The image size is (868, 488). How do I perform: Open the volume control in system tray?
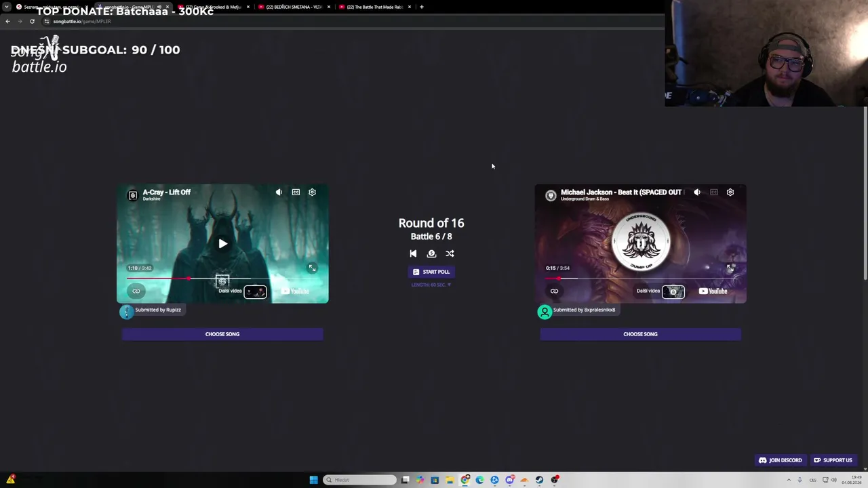tap(833, 480)
